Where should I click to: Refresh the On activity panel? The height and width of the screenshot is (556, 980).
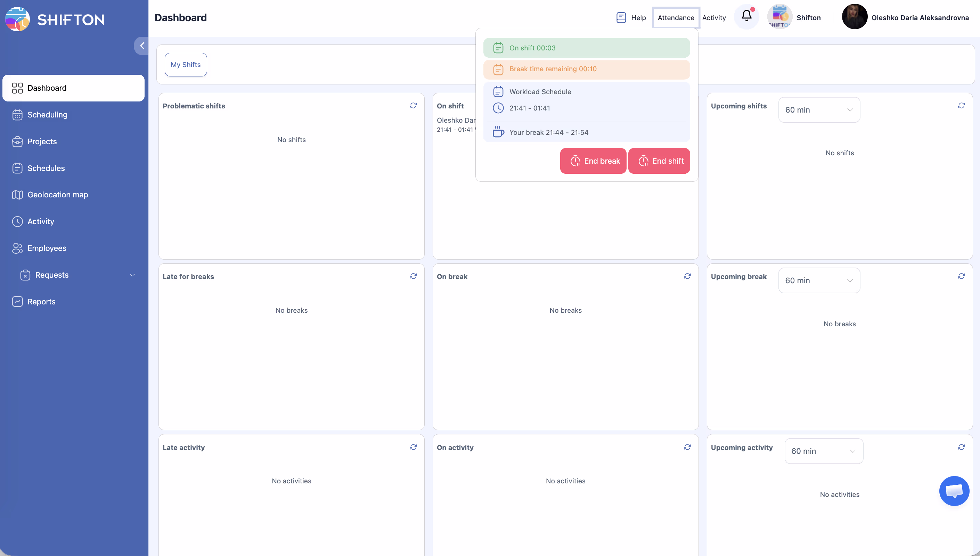point(687,447)
